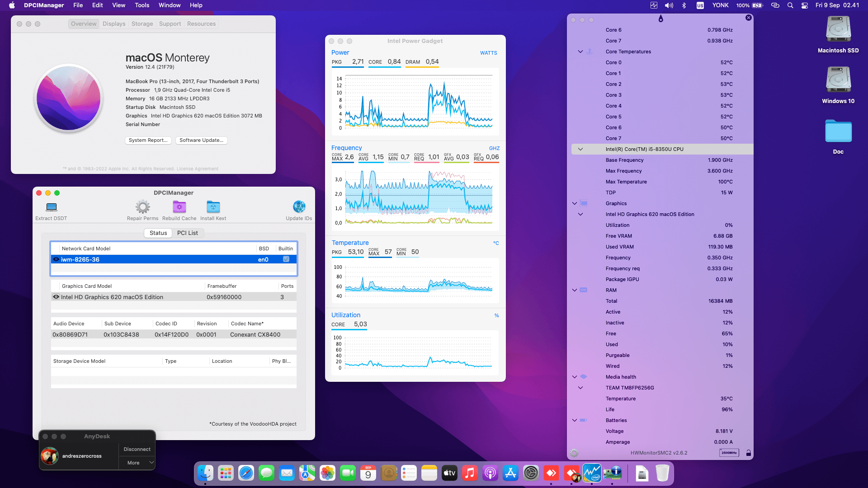Screen dimensions: 868x488
Task: Click System Report button
Action: (148, 141)
